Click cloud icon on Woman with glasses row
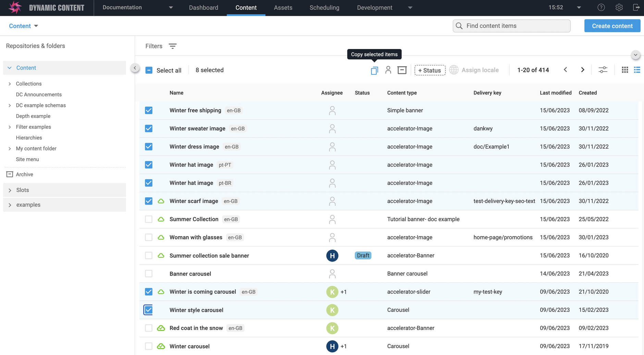 [x=161, y=237]
